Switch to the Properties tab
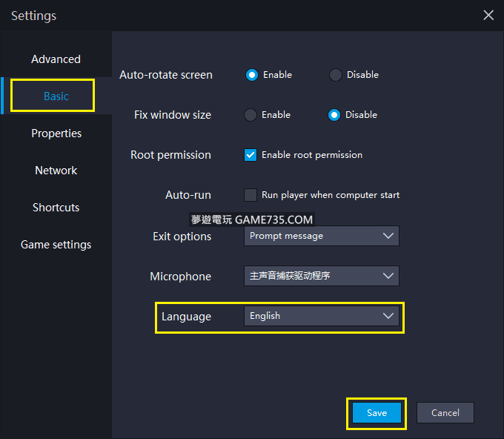 (56, 133)
